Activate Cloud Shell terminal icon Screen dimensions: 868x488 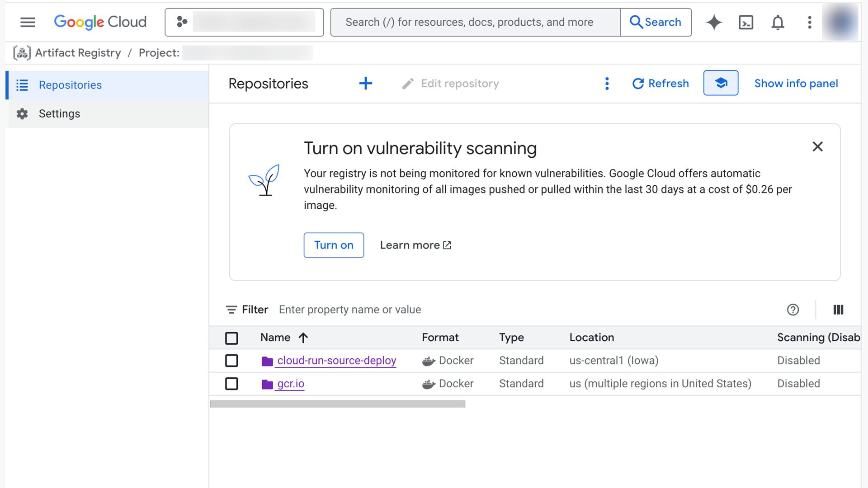745,22
